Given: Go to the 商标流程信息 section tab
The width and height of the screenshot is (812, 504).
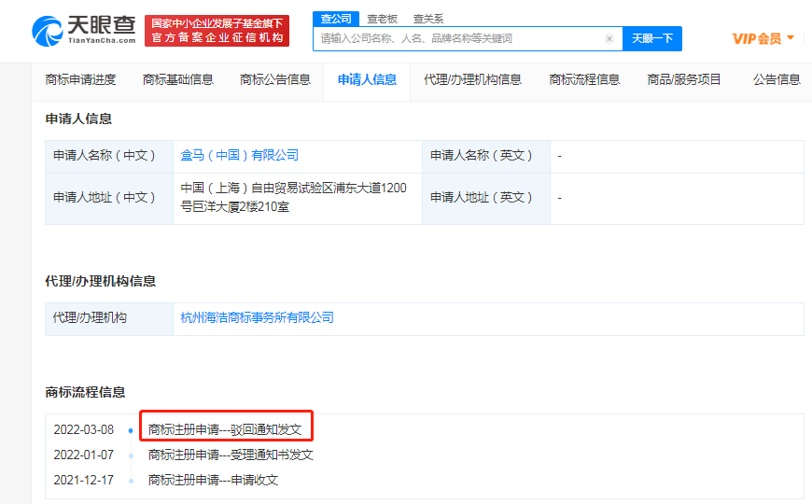Looking at the screenshot, I should coord(584,79).
